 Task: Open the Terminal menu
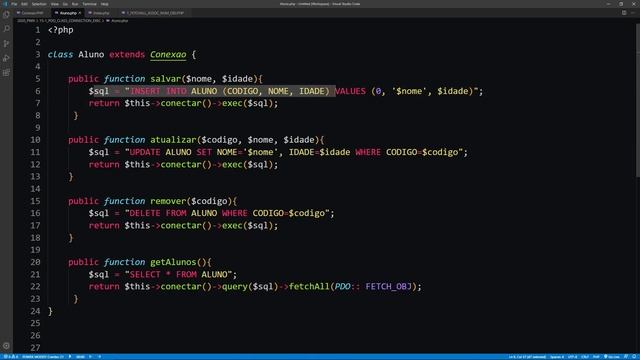[x=89, y=4]
